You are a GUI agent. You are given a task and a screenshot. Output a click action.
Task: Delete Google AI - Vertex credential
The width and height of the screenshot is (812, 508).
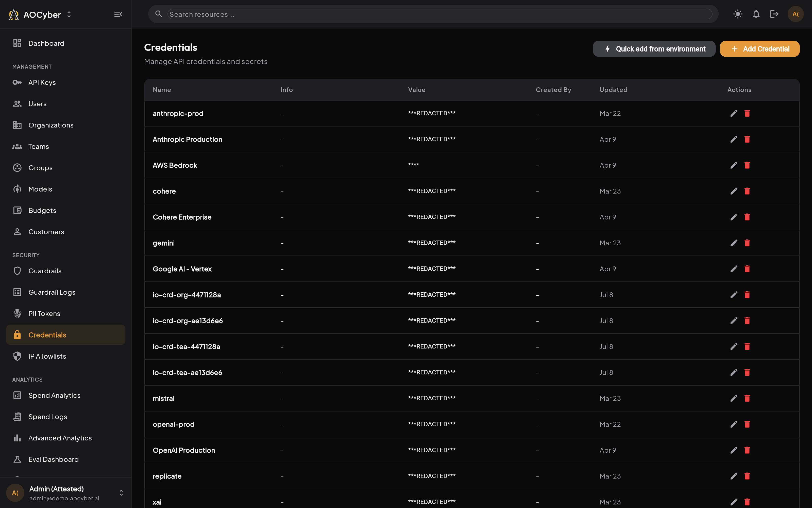pyautogui.click(x=747, y=269)
